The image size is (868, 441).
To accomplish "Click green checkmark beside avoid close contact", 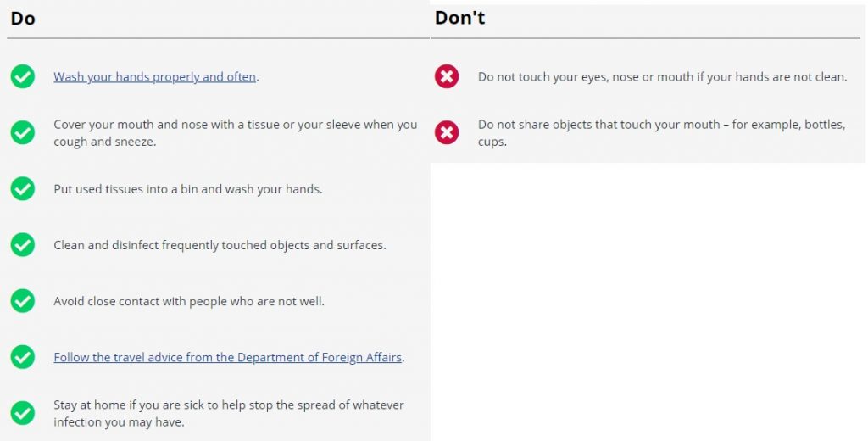I will click(23, 301).
